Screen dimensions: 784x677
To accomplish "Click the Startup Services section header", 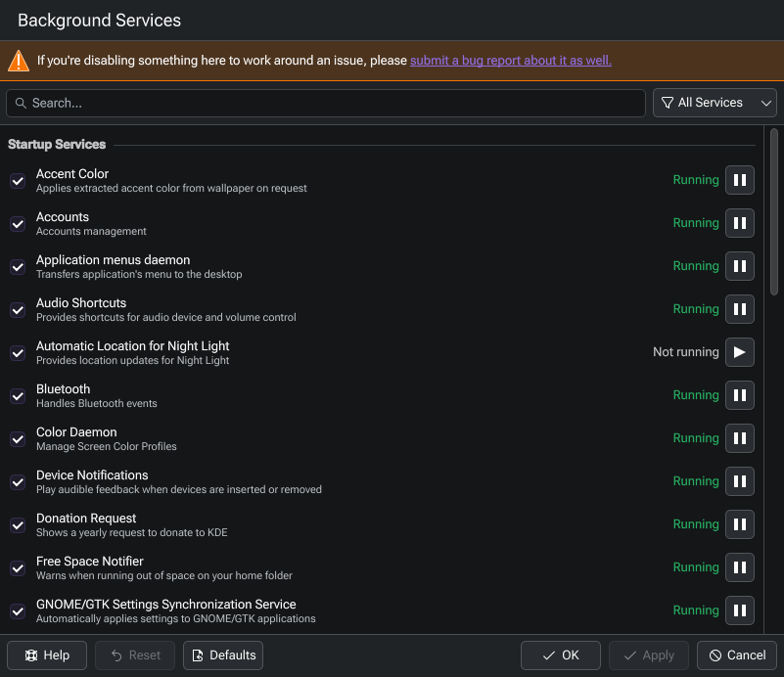I will (x=57, y=145).
